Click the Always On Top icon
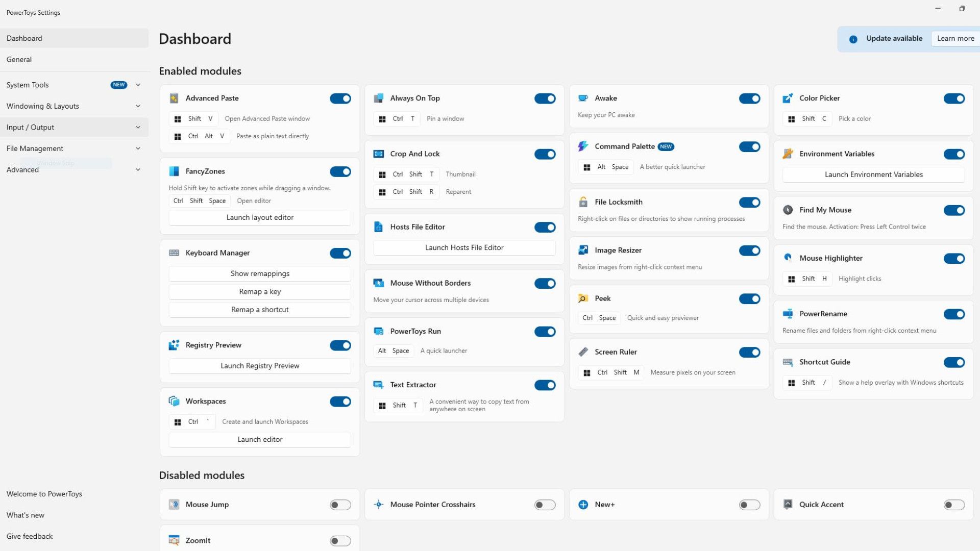The height and width of the screenshot is (551, 980). pyautogui.click(x=379, y=98)
